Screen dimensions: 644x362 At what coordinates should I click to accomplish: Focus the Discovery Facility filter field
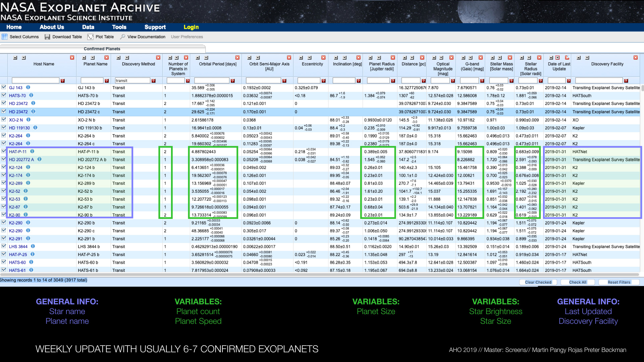point(599,80)
